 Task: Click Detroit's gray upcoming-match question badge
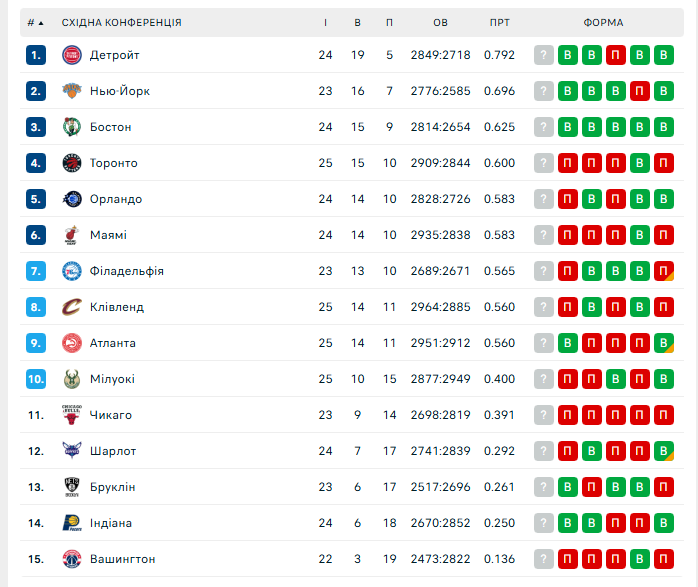544,55
